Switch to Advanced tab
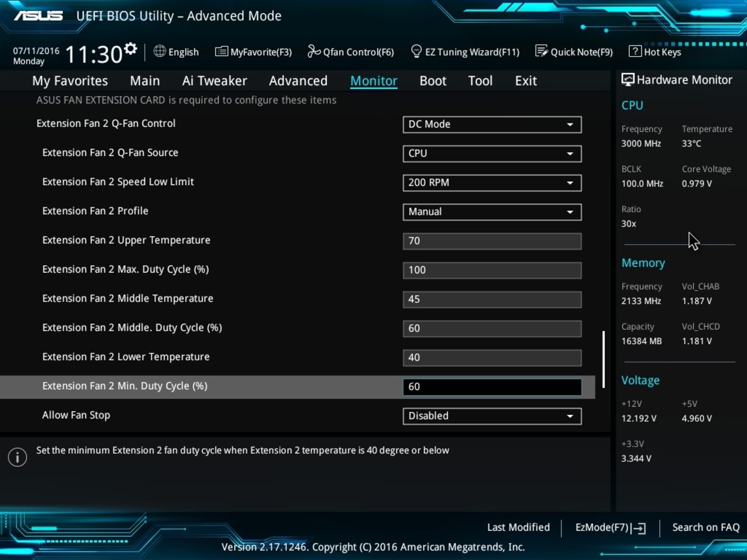Viewport: 747px width, 560px height. (x=298, y=81)
